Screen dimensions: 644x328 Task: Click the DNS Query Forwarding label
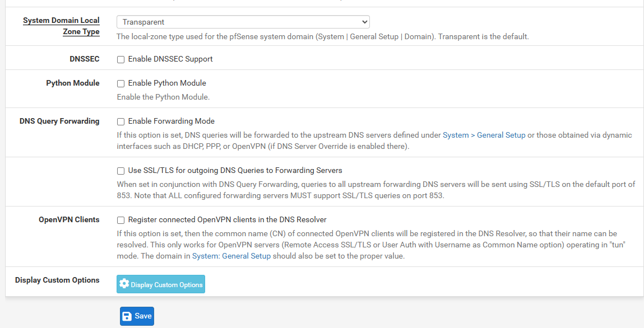click(59, 121)
